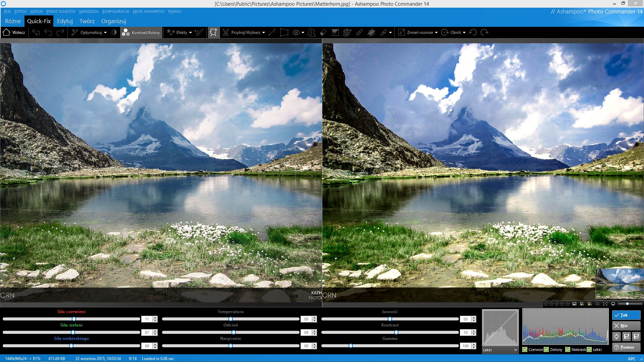Click the perspective correction quadrilateral icon
644x362 pixels.
pos(284,33)
